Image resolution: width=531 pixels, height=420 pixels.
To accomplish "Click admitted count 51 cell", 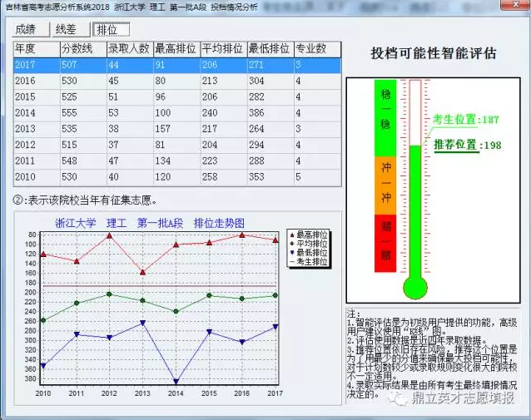I will pyautogui.click(x=130, y=96).
